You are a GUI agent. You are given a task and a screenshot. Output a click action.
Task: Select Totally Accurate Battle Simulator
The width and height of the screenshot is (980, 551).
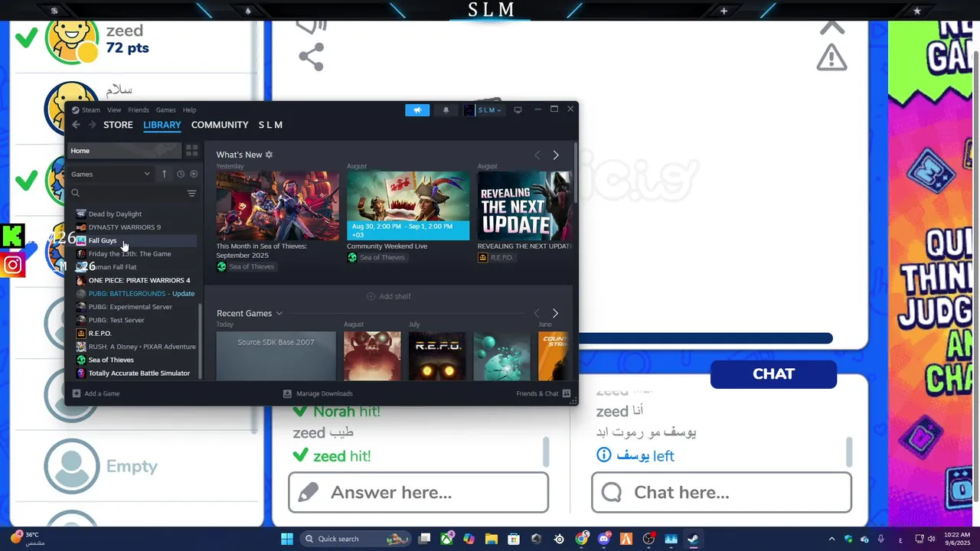(139, 373)
